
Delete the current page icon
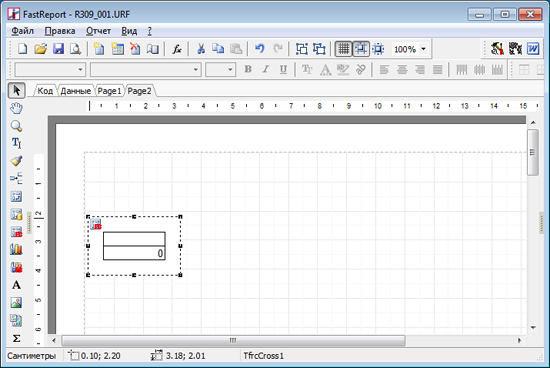pyautogui.click(x=135, y=49)
